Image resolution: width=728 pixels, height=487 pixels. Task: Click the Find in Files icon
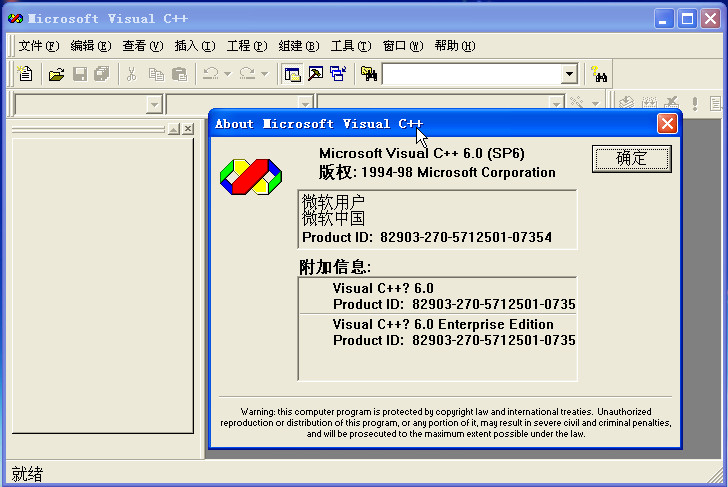(369, 74)
